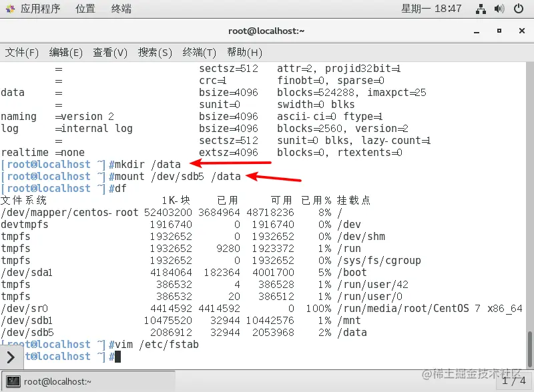Click the /sys/fs/cgroup mount point

379,261
